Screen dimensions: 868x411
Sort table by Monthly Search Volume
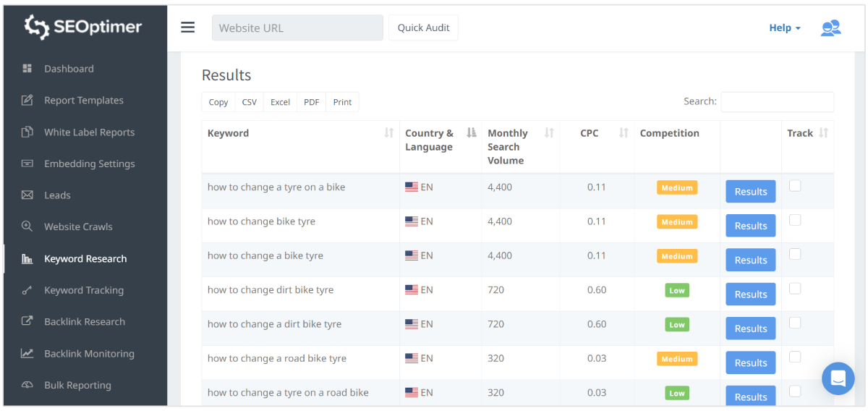click(549, 133)
